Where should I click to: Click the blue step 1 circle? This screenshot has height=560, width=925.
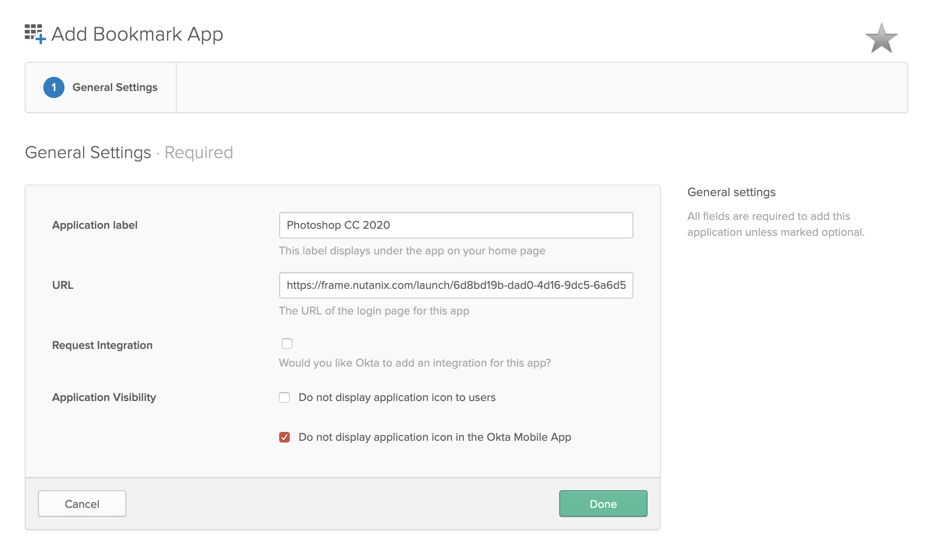click(54, 87)
